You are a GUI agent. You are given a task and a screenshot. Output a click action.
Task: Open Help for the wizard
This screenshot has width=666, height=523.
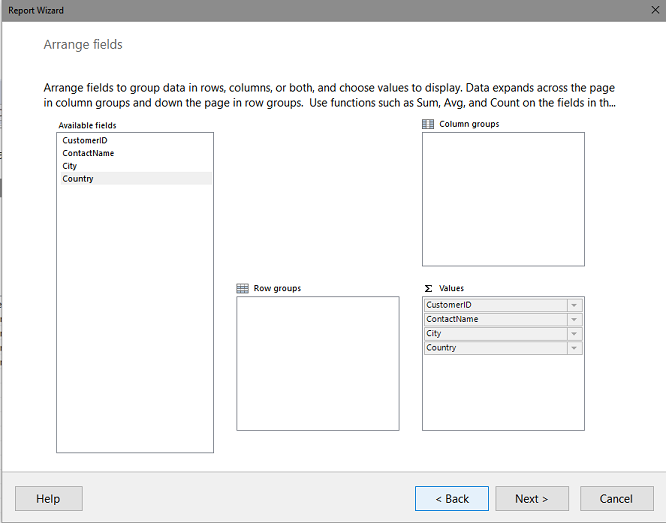pos(49,498)
